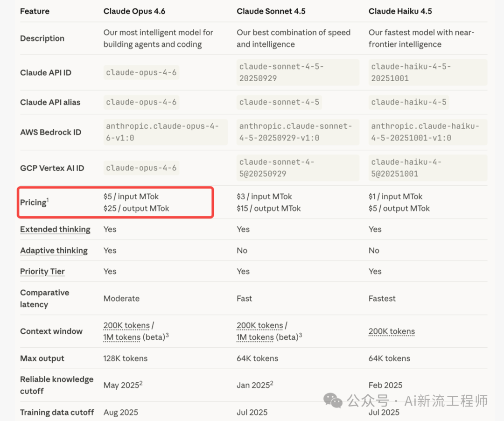The width and height of the screenshot is (504, 421).
Task: Click footnote 2 beside Jan 2025 cutoff
Action: click(272, 383)
